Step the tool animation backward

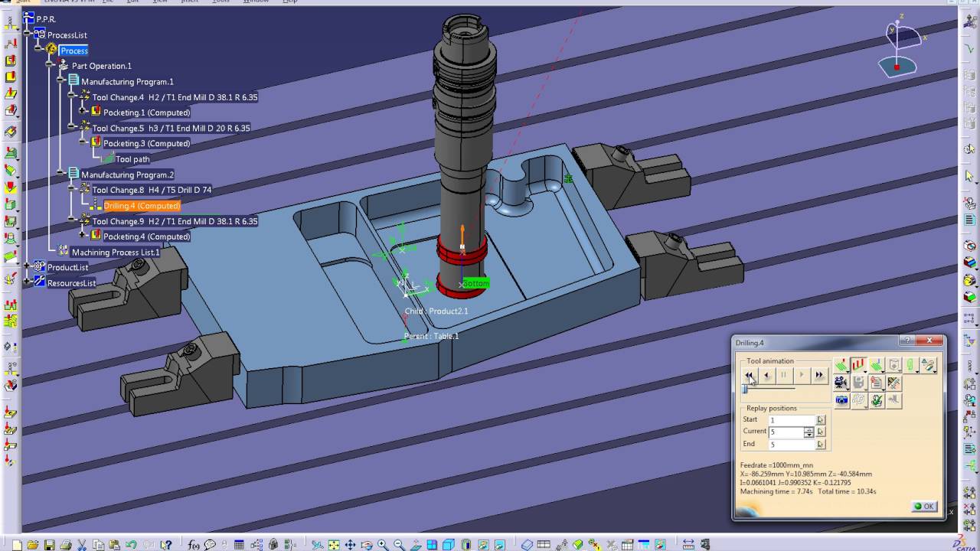click(766, 375)
